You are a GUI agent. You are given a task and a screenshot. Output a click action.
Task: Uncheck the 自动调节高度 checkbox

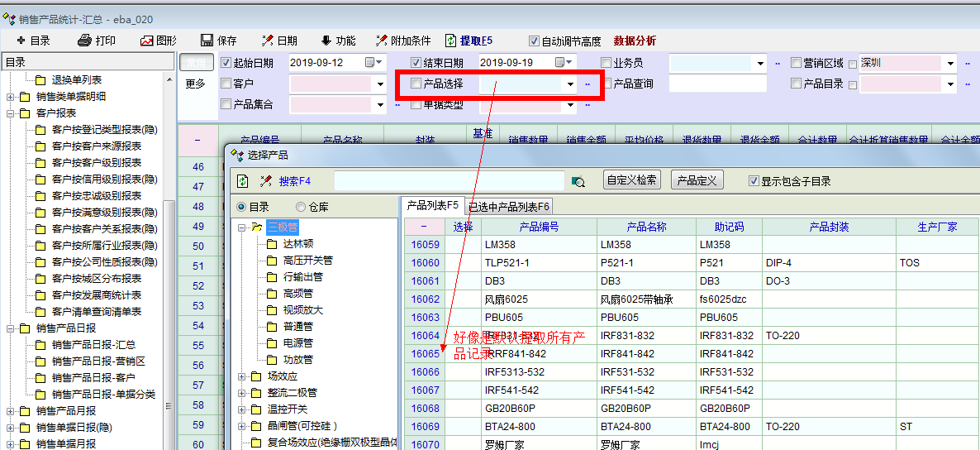(x=534, y=41)
